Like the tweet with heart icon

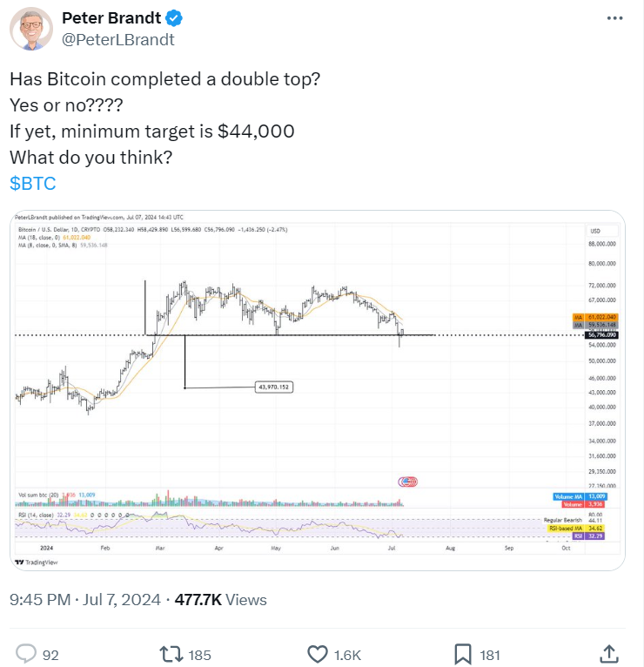pyautogui.click(x=319, y=653)
